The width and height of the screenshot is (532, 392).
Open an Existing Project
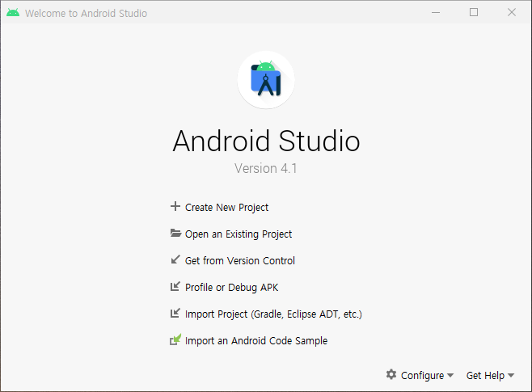239,234
